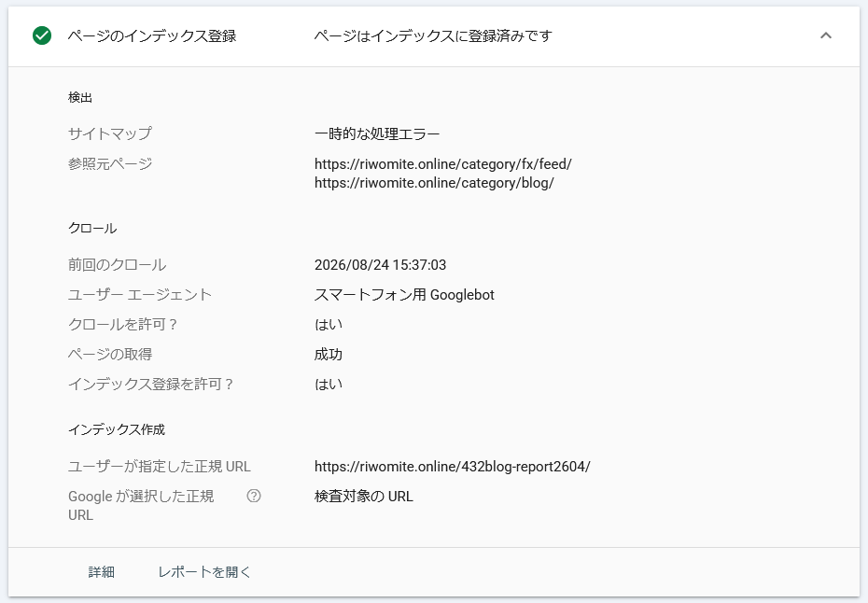
Task: Click the クロール section heading
Action: 92,229
